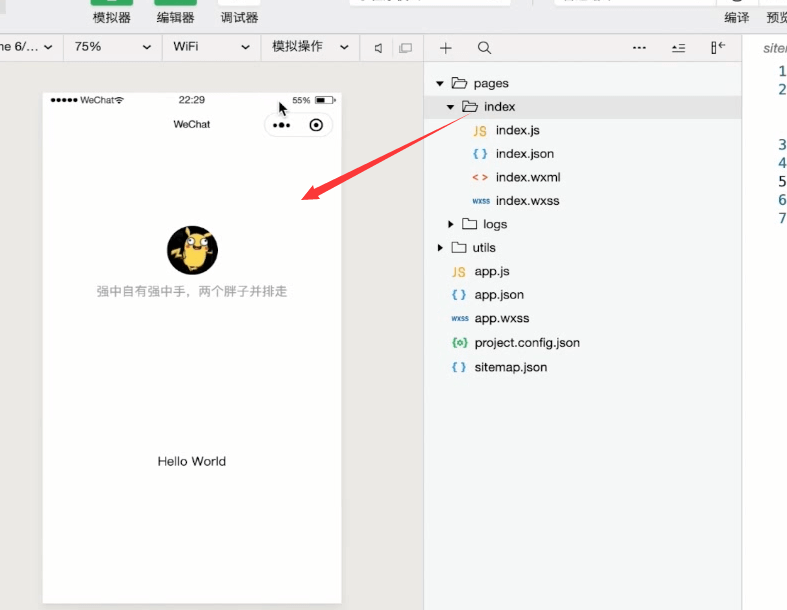The image size is (787, 610).
Task: Open the sitemap.json file
Action: pos(510,367)
